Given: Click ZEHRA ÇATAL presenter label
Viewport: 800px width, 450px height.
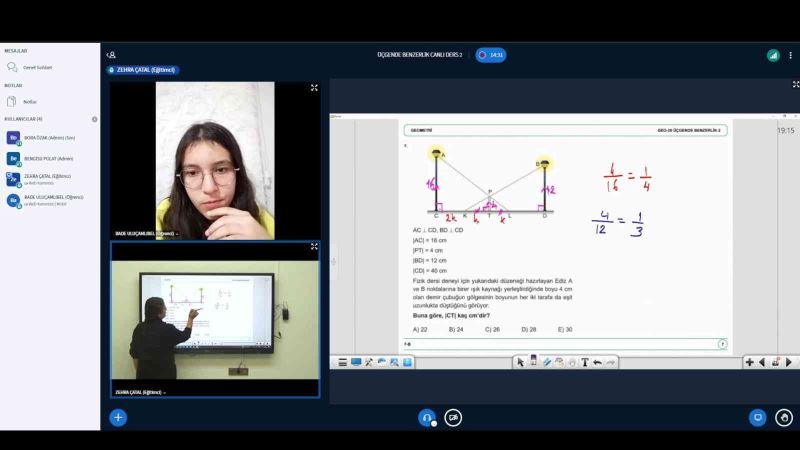Looking at the screenshot, I should [x=145, y=70].
